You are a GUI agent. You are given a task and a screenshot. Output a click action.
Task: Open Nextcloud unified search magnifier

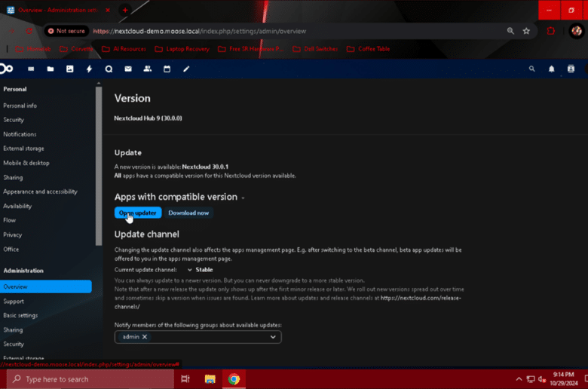pyautogui.click(x=531, y=69)
